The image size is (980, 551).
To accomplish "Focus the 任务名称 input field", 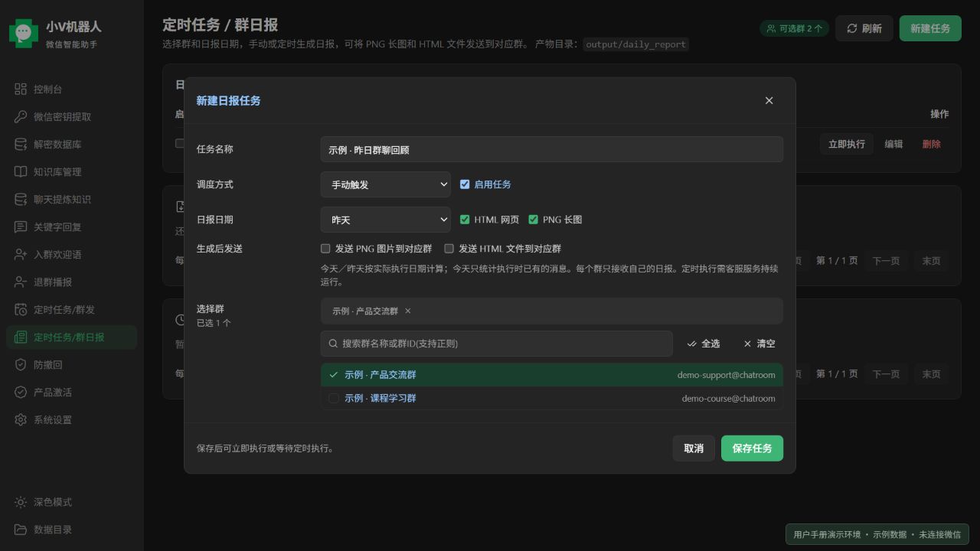I will pyautogui.click(x=552, y=149).
